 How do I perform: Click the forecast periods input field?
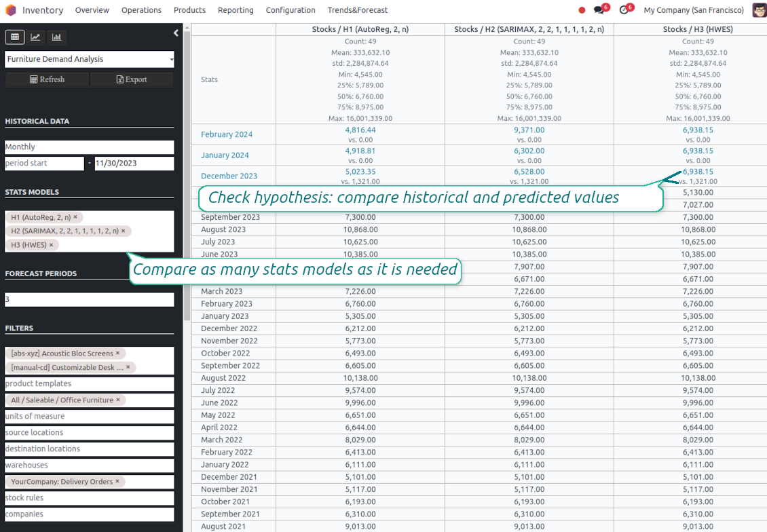pyautogui.click(x=90, y=300)
